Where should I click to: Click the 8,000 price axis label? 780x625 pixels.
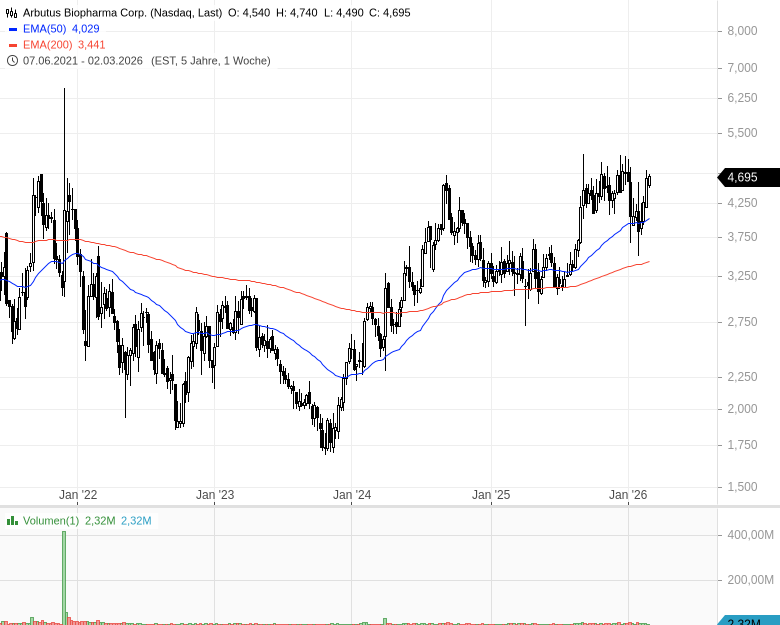741,31
